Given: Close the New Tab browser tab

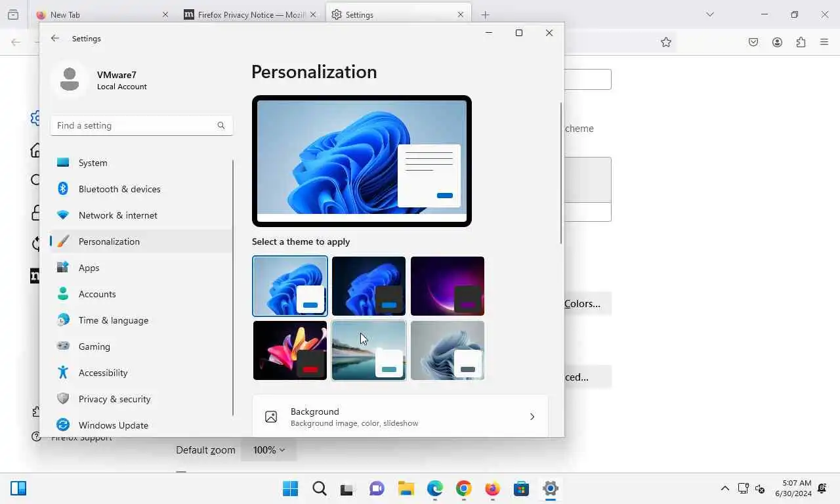Looking at the screenshot, I should 165,14.
